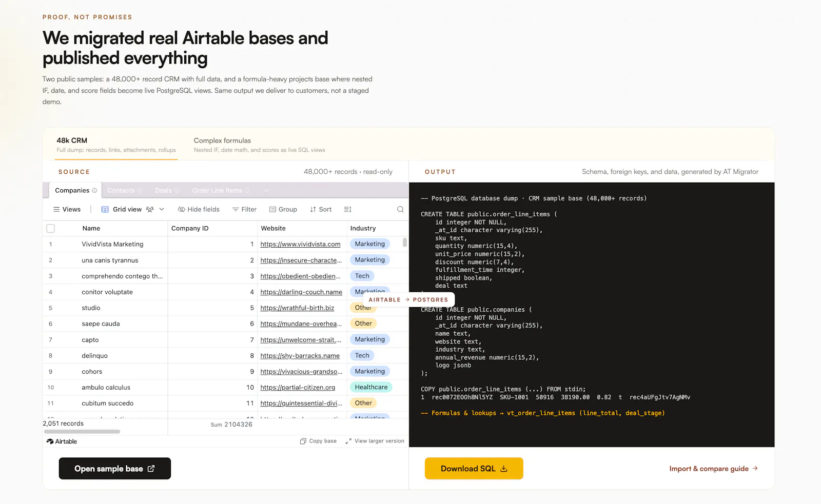Switch to the Companies table tab
Viewport: 821px width, 504px height.
coord(75,190)
